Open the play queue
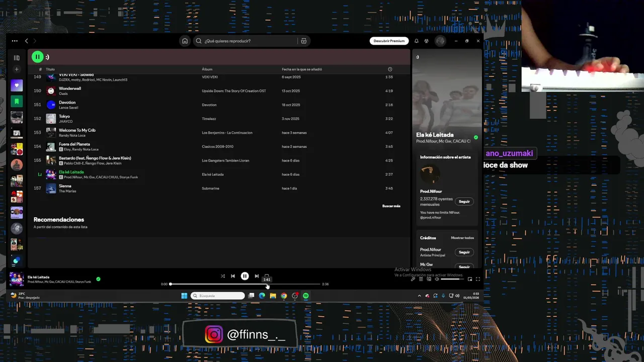Screen dimensions: 644x362 [421, 279]
